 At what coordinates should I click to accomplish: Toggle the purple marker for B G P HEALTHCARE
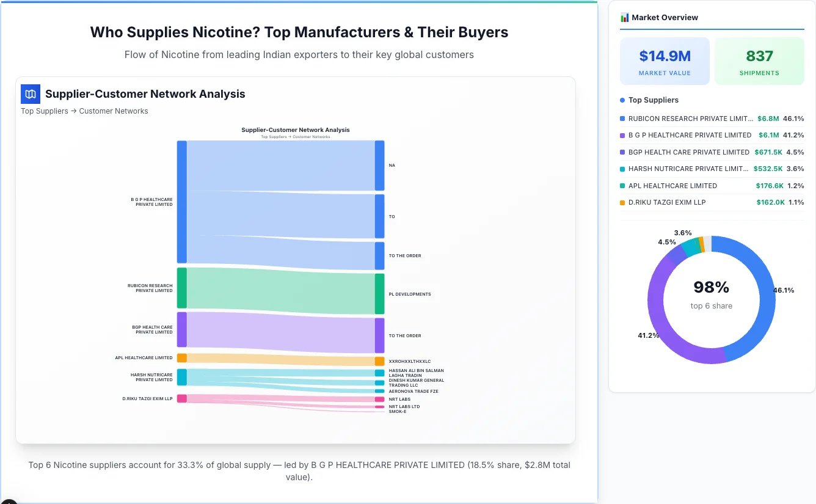point(622,135)
